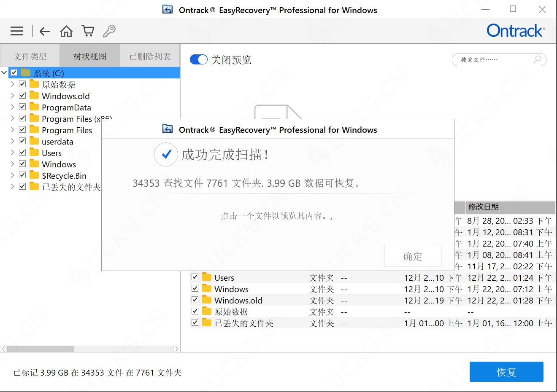Expand the Users tree node

tap(13, 153)
